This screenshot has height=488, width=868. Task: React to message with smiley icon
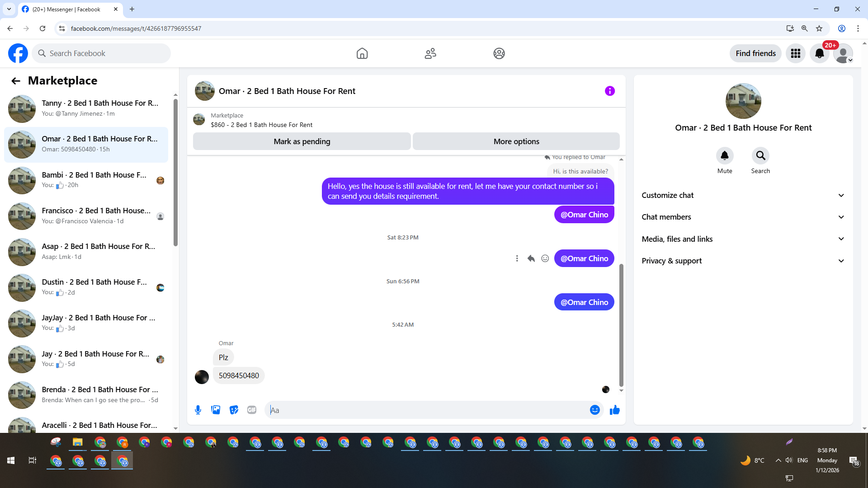coord(545,258)
